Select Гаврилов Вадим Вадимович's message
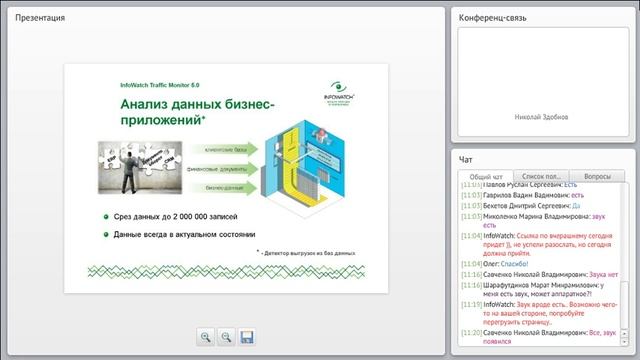 (522, 195)
